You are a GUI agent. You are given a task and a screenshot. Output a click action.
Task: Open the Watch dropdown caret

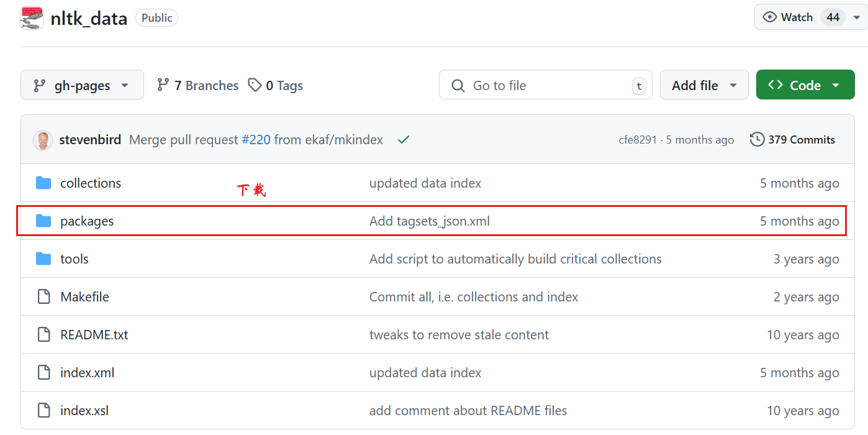[857, 17]
